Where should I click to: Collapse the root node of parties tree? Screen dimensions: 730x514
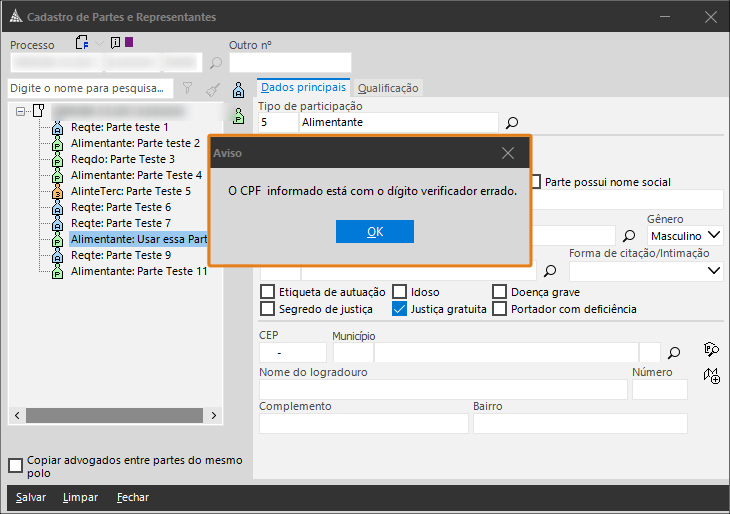(21, 111)
